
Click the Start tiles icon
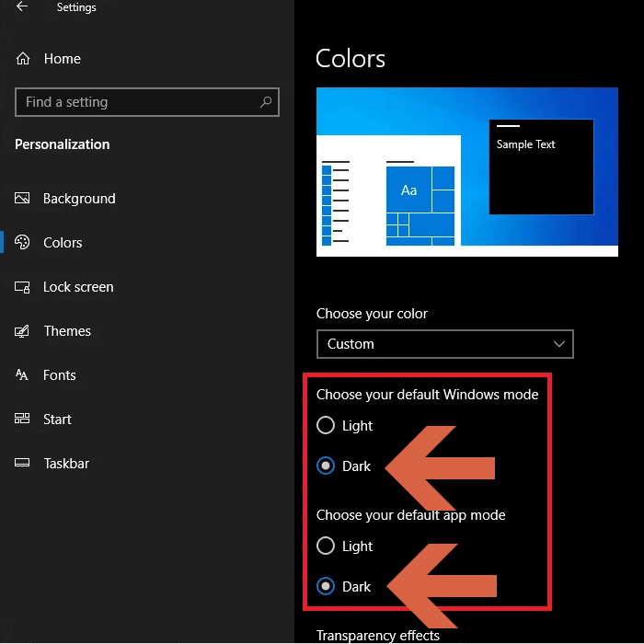click(22, 419)
